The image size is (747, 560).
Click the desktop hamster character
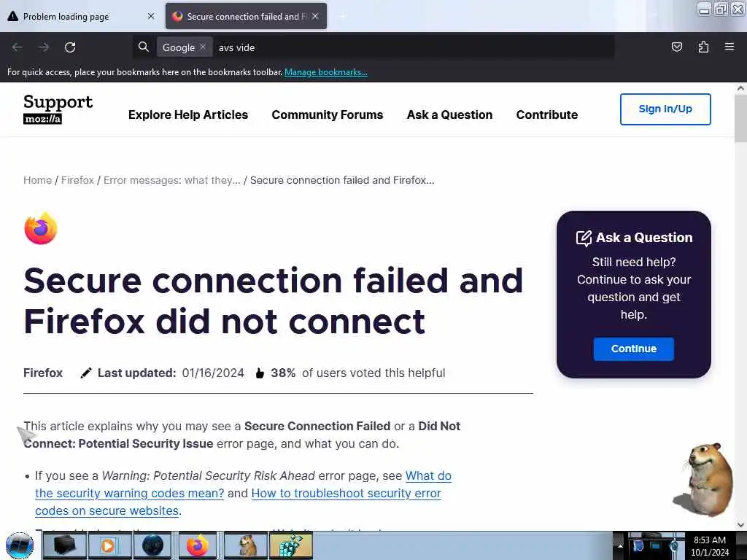pyautogui.click(x=703, y=479)
